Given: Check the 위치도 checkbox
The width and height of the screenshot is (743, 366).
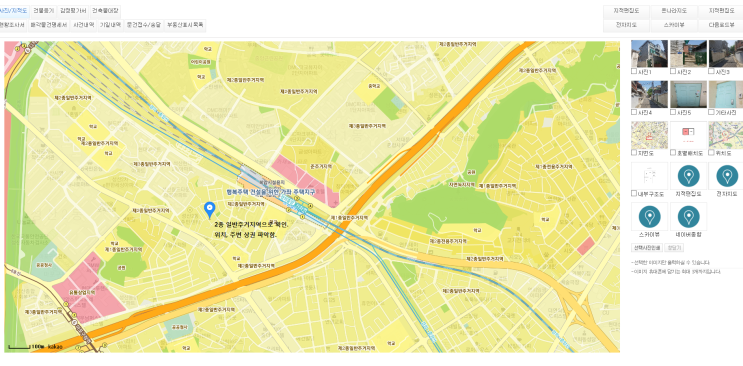Looking at the screenshot, I should 711,153.
